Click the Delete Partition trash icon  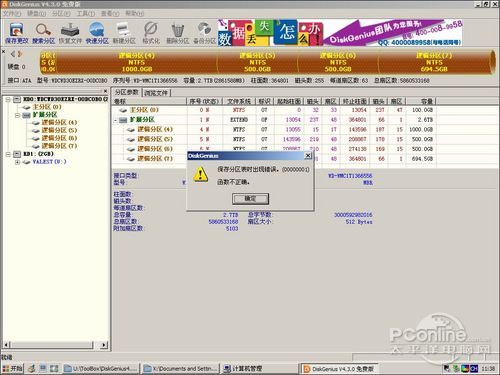(x=177, y=33)
